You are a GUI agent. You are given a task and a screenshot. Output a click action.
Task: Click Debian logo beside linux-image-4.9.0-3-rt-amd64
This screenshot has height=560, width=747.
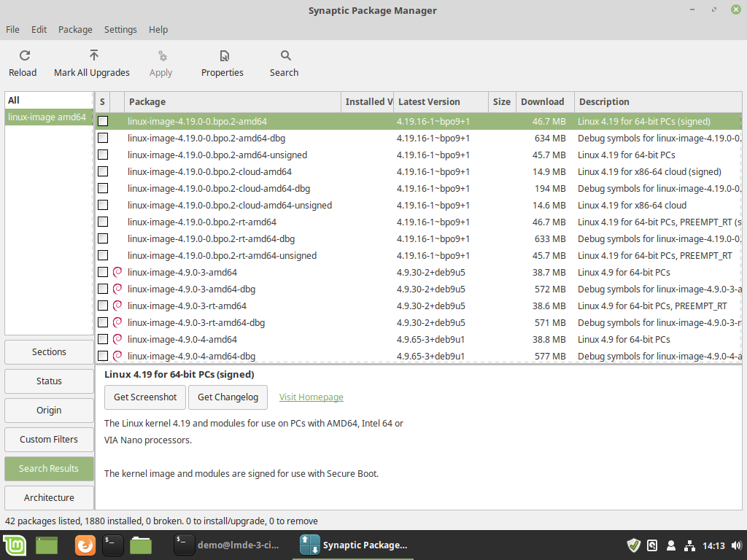tap(117, 306)
